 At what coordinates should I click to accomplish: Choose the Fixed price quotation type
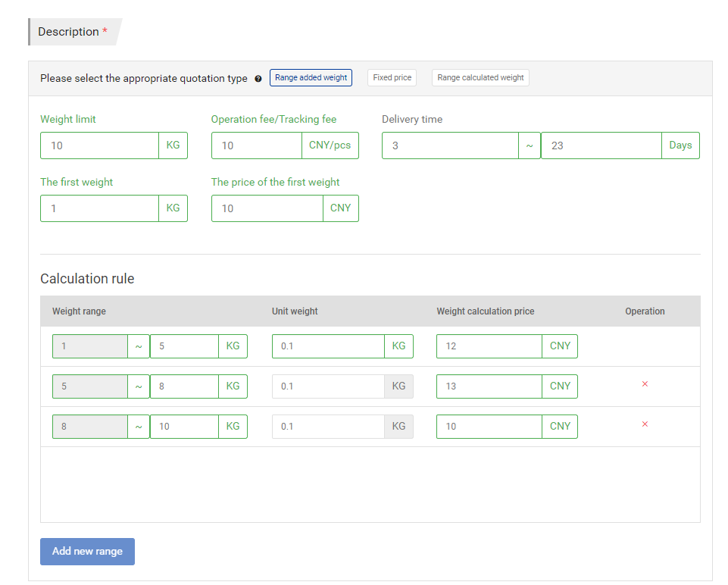pyautogui.click(x=392, y=77)
